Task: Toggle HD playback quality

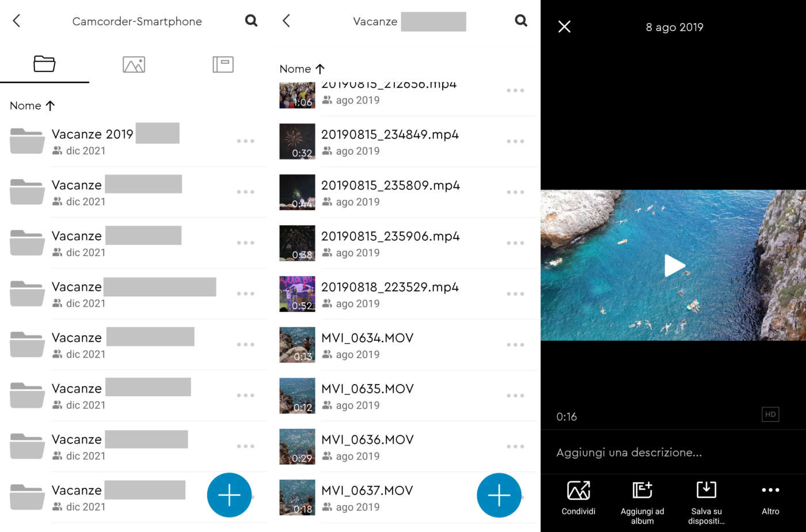Action: pos(770,414)
